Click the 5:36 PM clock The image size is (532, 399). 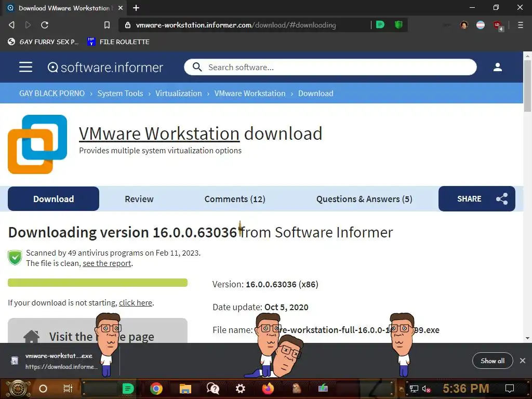point(466,389)
